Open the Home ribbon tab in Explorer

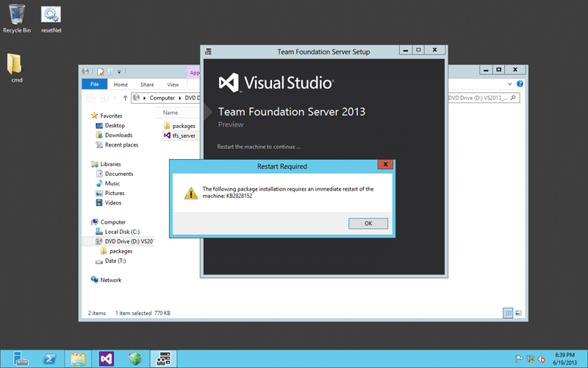[x=121, y=85]
